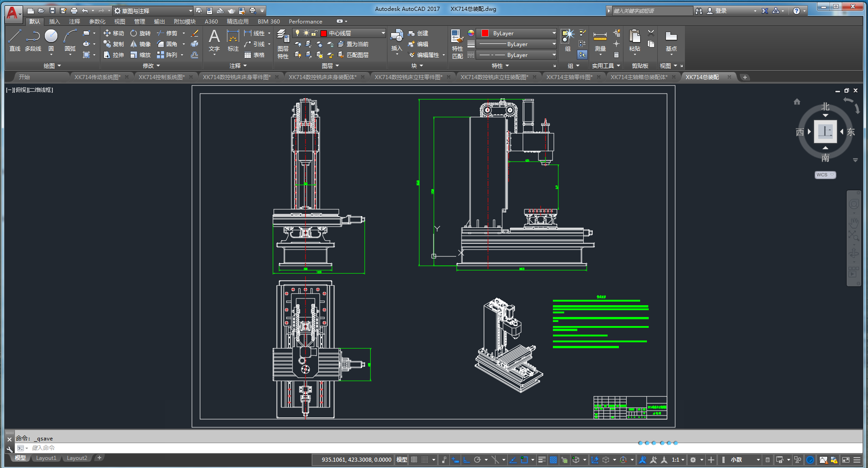This screenshot has width=868, height=468.
Task: Apply the Fillet (圆角) tool
Action: tap(167, 44)
